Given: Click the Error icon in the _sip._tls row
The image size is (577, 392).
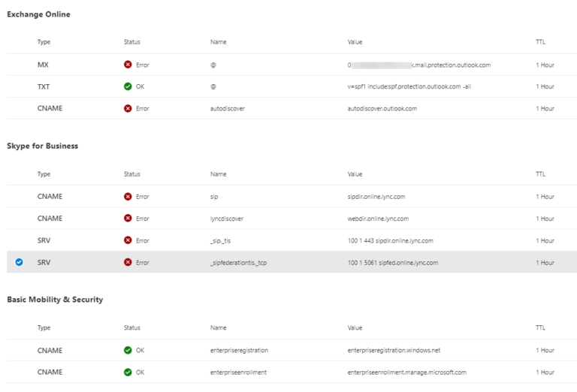Looking at the screenshot, I should pyautogui.click(x=128, y=240).
